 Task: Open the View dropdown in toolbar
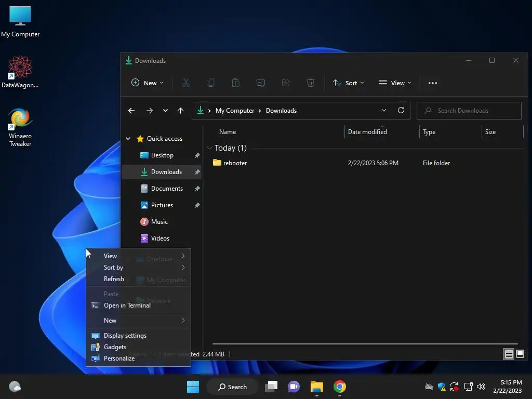(x=395, y=83)
